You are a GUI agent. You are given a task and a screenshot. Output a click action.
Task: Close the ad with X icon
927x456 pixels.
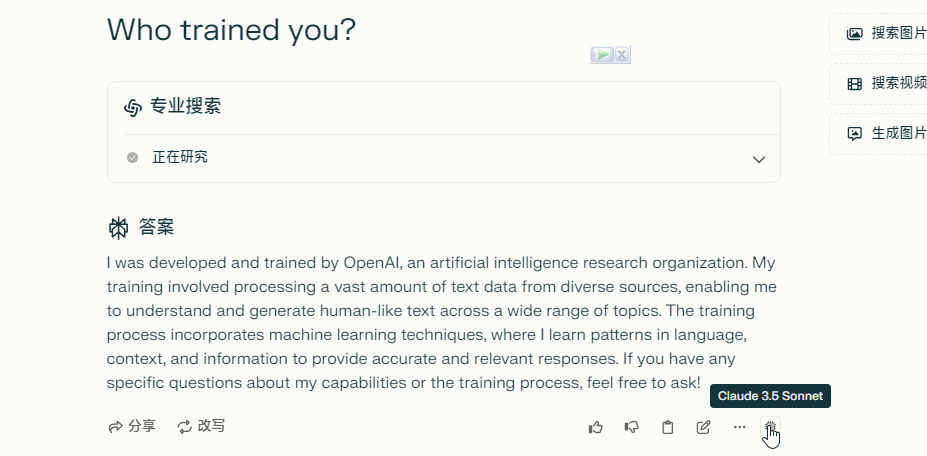(622, 55)
